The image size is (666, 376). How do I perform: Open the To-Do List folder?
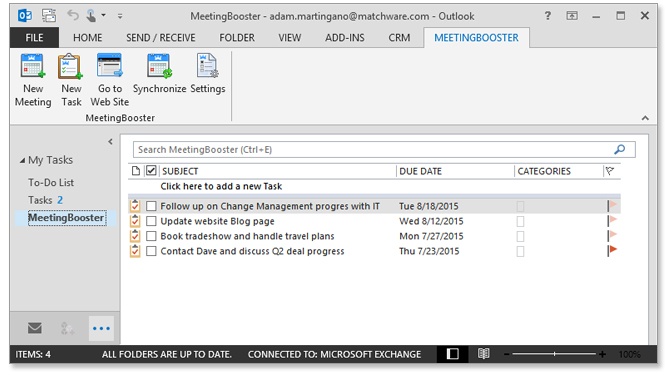point(51,182)
